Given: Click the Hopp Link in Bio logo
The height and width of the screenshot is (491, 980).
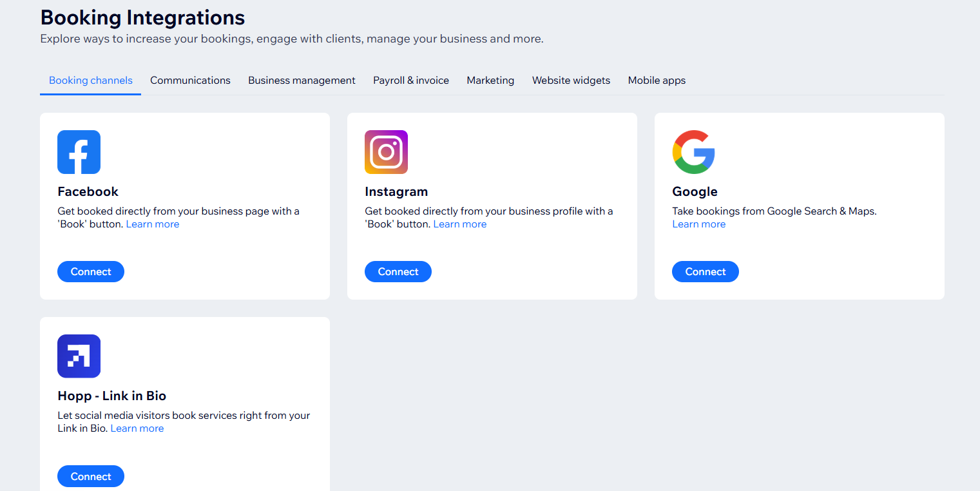Looking at the screenshot, I should tap(79, 356).
